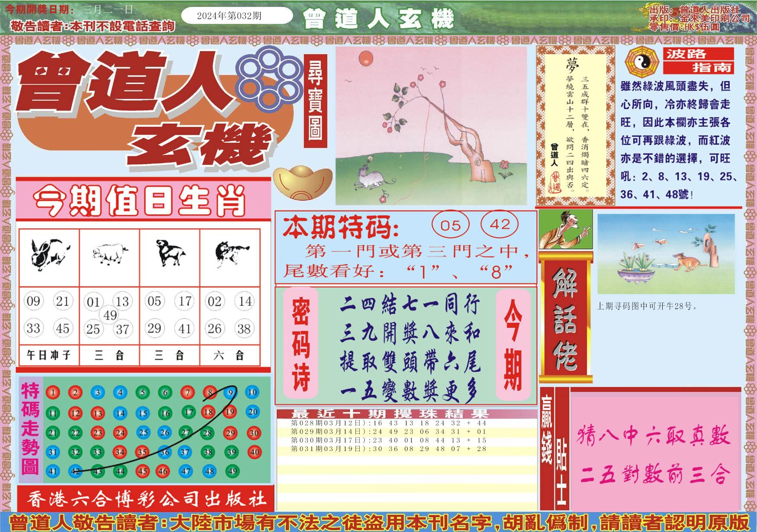Select the zodiac animal above 05 and 17

coord(170,253)
